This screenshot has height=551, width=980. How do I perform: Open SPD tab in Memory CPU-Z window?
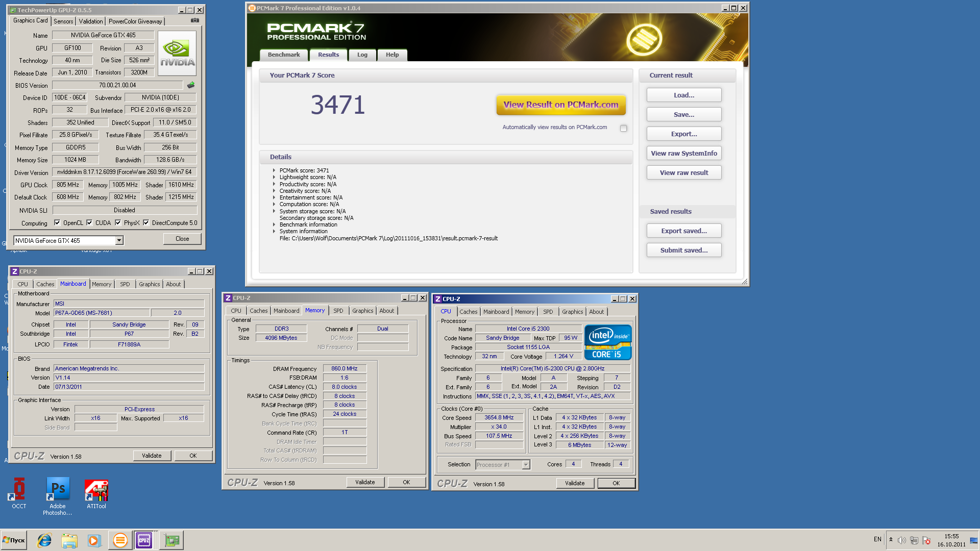338,311
